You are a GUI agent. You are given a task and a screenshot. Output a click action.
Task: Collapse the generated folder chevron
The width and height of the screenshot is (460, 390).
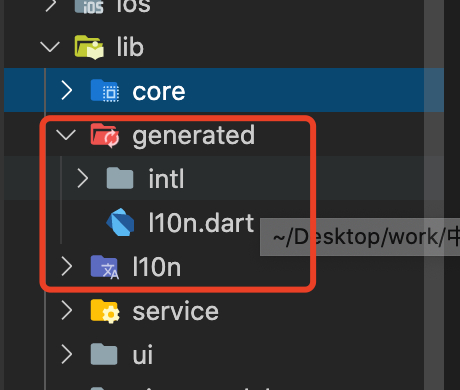click(x=66, y=135)
